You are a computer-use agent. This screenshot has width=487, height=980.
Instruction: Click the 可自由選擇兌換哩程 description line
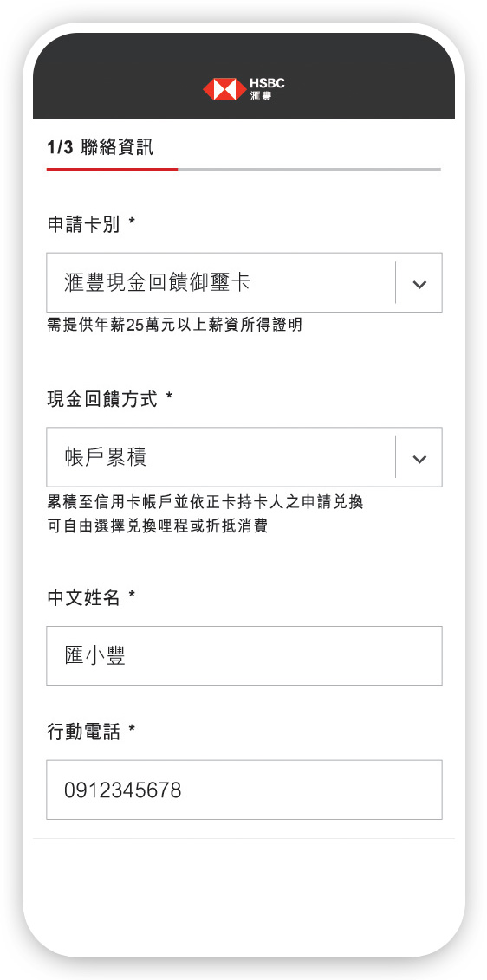pyautogui.click(x=158, y=526)
